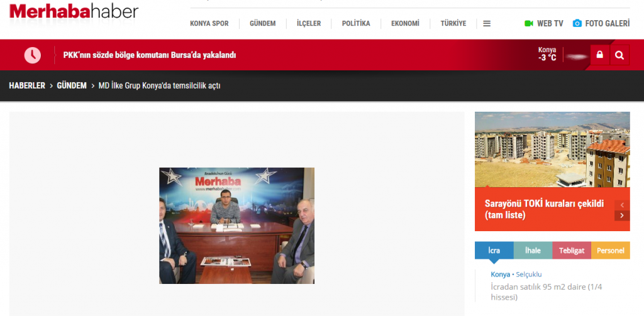644x316 pixels.
Task: Open the Ekonomi section
Action: tap(405, 24)
